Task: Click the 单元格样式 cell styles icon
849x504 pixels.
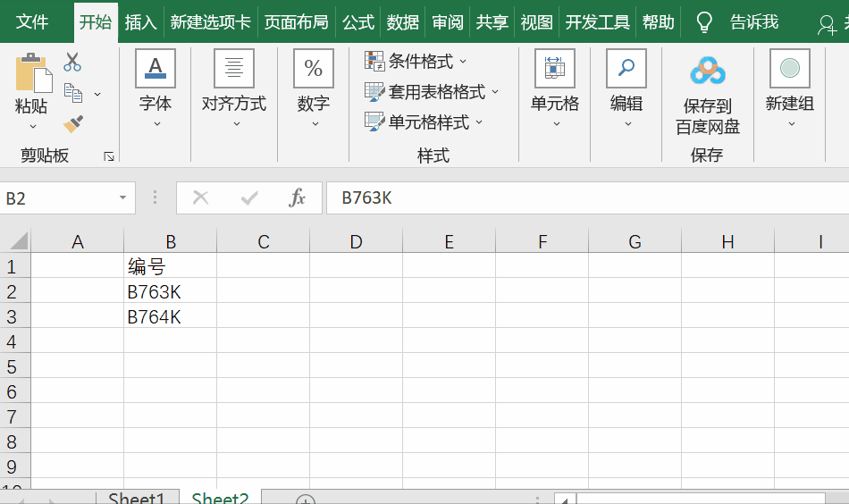Action: 374,122
